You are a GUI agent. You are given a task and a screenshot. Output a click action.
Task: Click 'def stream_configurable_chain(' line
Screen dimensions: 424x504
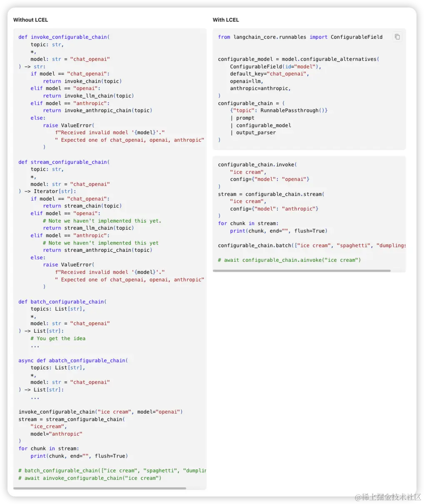(64, 162)
